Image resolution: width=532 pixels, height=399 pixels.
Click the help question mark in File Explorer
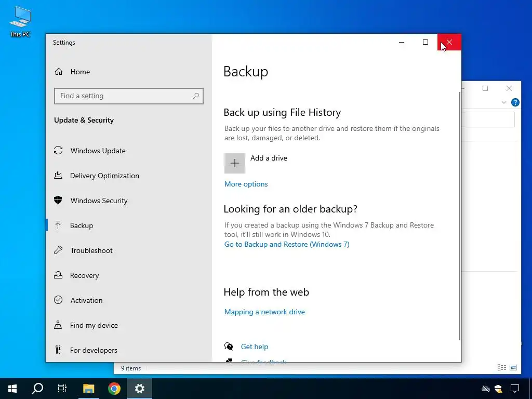click(x=515, y=102)
